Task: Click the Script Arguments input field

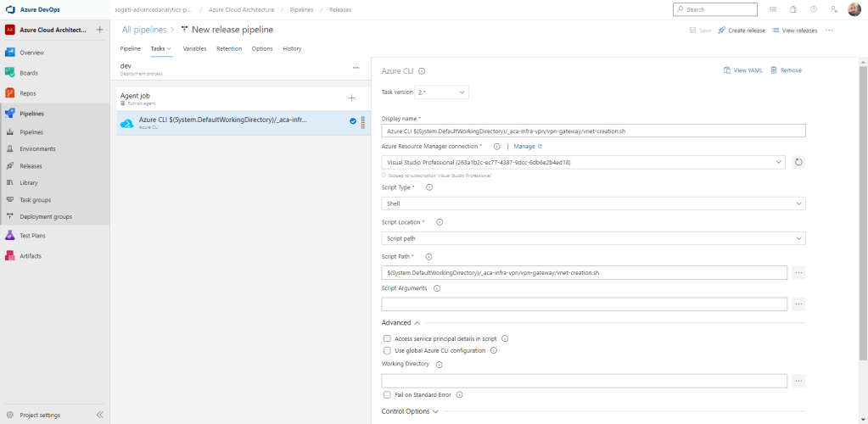Action: pyautogui.click(x=585, y=304)
